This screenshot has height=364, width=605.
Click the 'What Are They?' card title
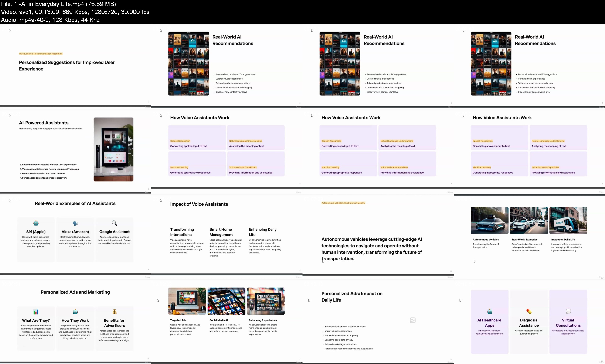coord(36,320)
